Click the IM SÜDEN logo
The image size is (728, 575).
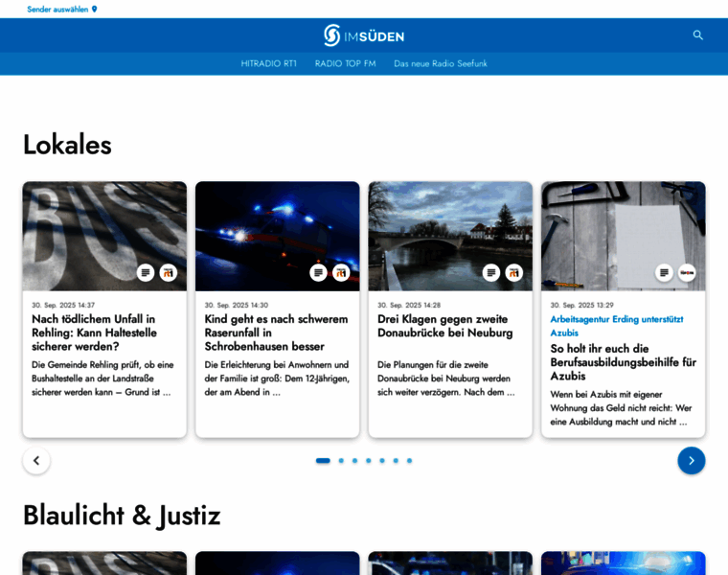tap(364, 35)
